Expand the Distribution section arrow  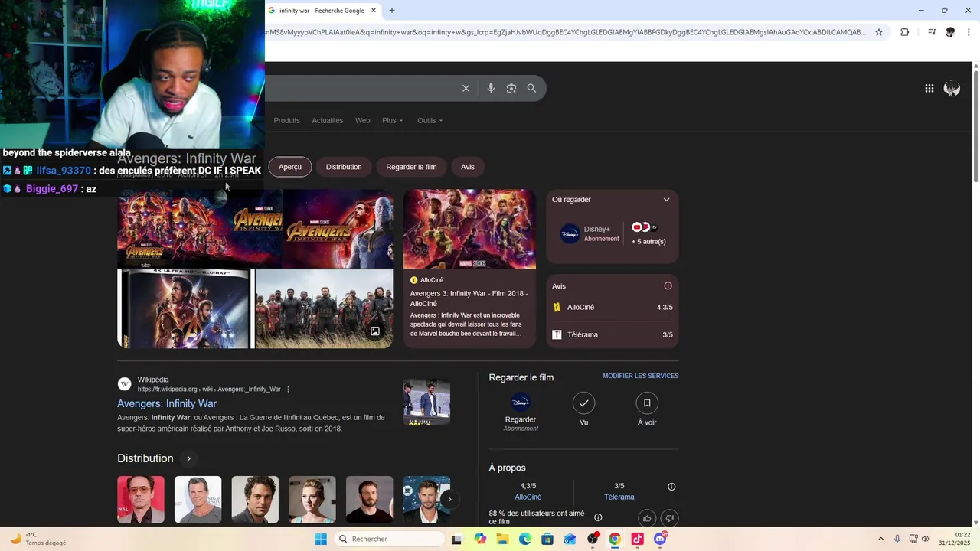tap(188, 458)
